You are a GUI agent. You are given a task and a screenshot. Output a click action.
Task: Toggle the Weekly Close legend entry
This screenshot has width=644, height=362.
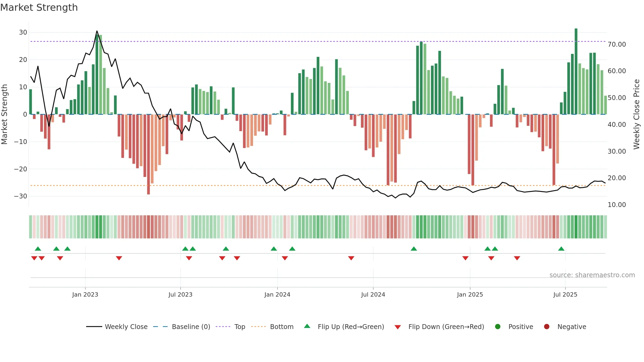tap(117, 327)
